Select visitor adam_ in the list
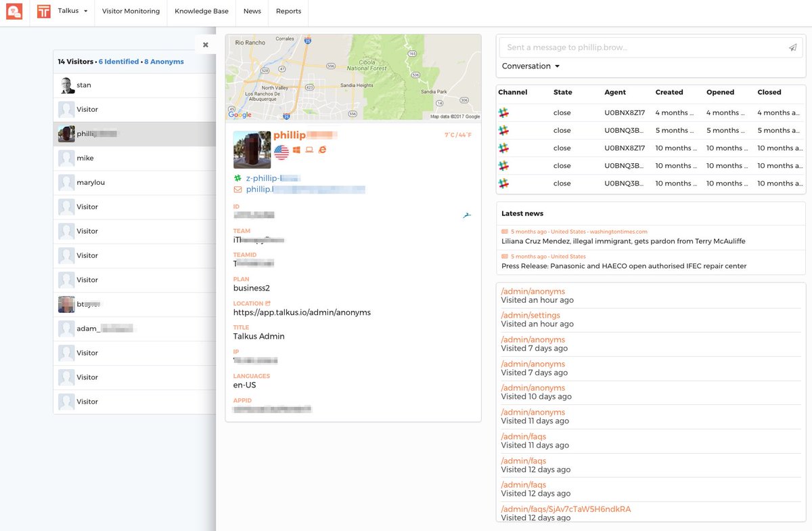The image size is (812, 531). tap(135, 329)
